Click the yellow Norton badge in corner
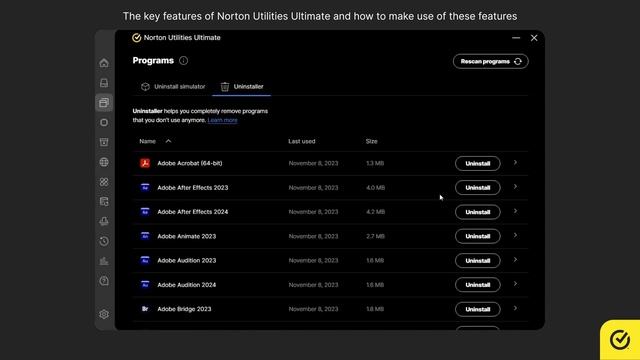 point(620,340)
